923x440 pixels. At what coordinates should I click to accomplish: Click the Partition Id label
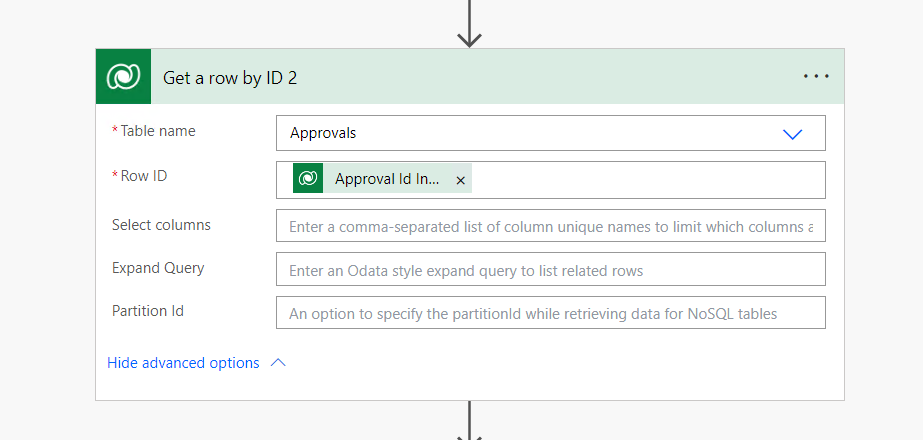148,310
